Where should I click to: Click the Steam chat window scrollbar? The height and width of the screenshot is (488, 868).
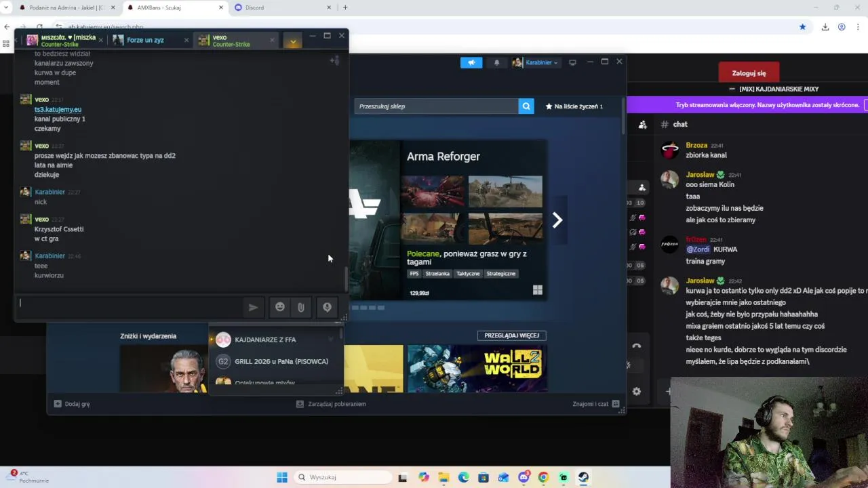(346, 278)
